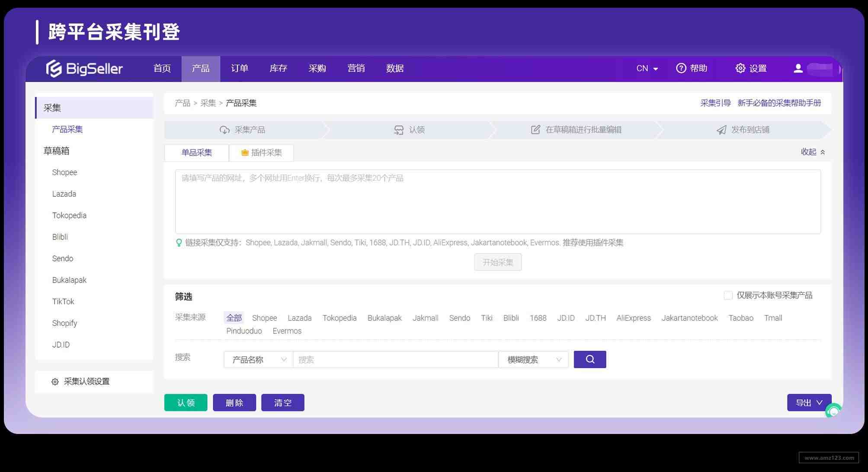This screenshot has height=472, width=868.
Task: Open JD.ID draft box in sidebar
Action: [x=61, y=344]
